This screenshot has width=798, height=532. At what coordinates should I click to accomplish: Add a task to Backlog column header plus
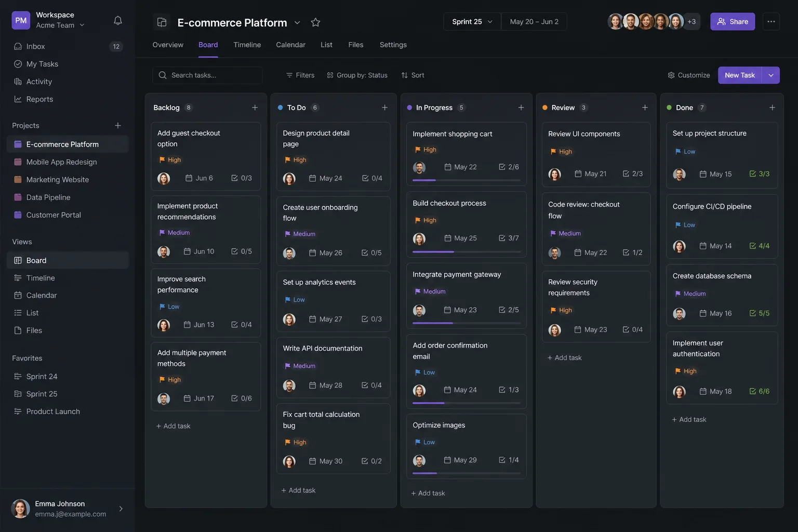pyautogui.click(x=255, y=108)
